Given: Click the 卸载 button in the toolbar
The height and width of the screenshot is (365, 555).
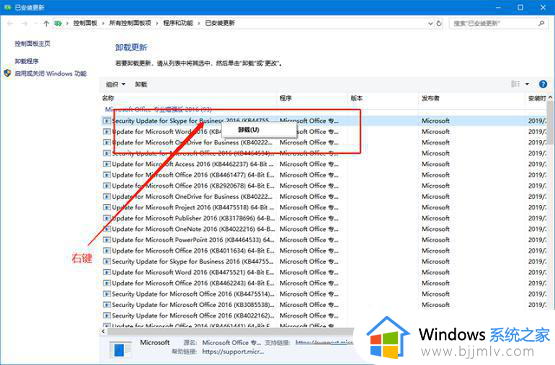Looking at the screenshot, I should (141, 84).
